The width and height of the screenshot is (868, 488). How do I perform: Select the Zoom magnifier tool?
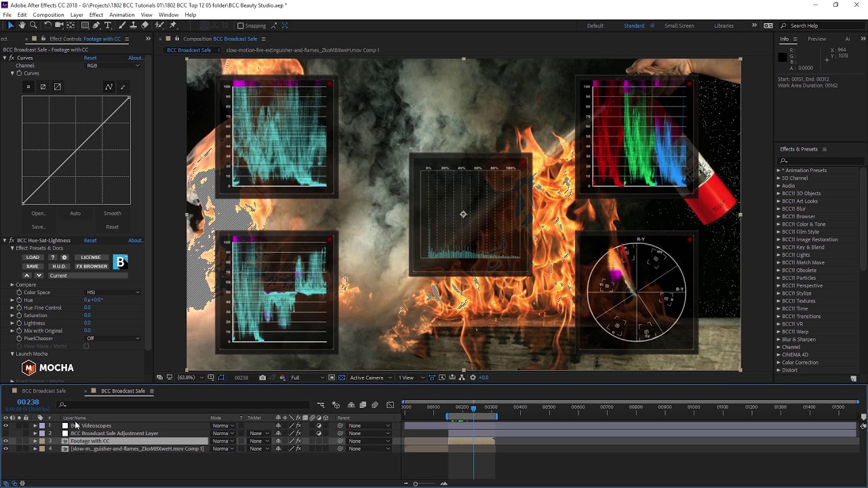(33, 25)
